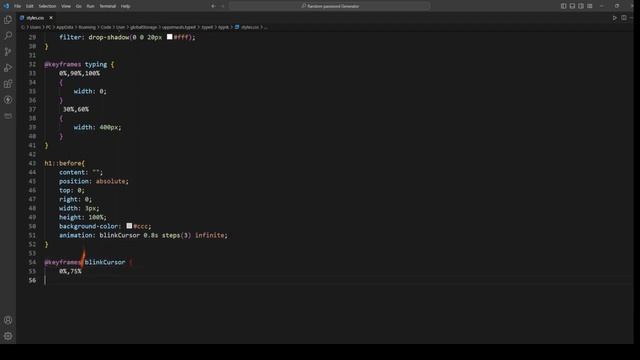Expand the User breadcrumb segment
Screen dimensions: 640x360
(x=120, y=27)
